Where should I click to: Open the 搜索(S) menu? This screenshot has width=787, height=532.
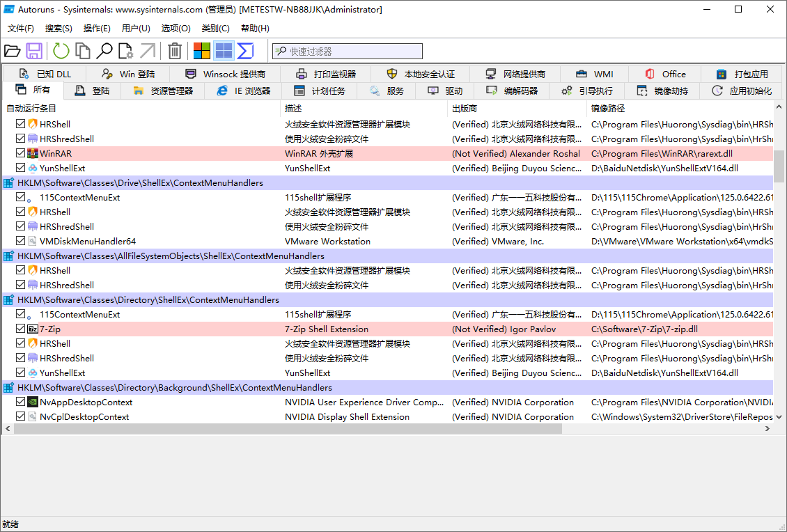[59, 29]
